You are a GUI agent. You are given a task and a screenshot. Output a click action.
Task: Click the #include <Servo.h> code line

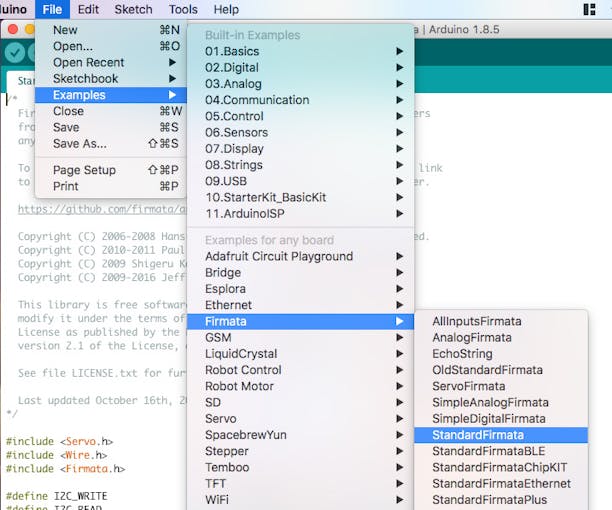point(59,441)
